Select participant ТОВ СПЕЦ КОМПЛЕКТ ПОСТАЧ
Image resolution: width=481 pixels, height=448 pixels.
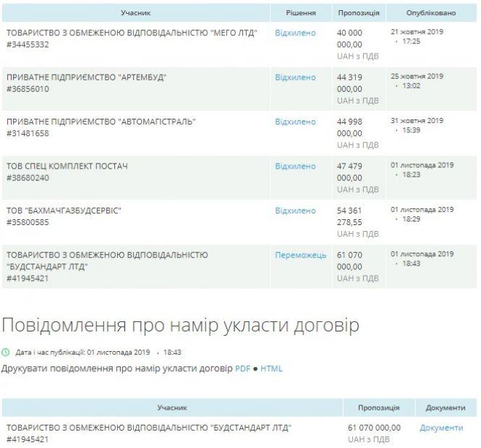point(67,166)
